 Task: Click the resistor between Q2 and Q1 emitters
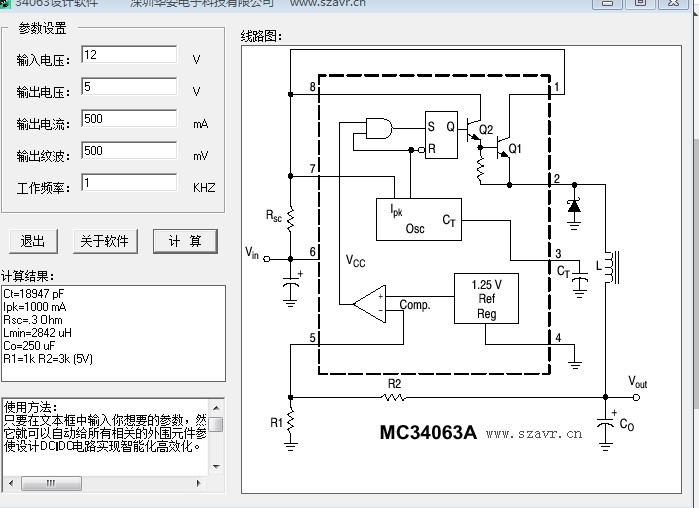480,170
